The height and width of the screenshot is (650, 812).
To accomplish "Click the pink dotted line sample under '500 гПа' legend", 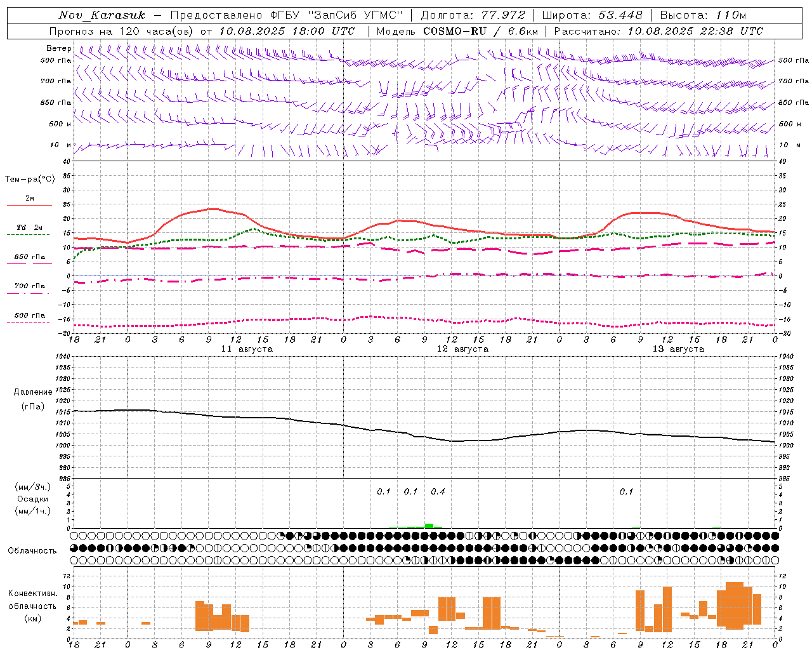I will [29, 322].
